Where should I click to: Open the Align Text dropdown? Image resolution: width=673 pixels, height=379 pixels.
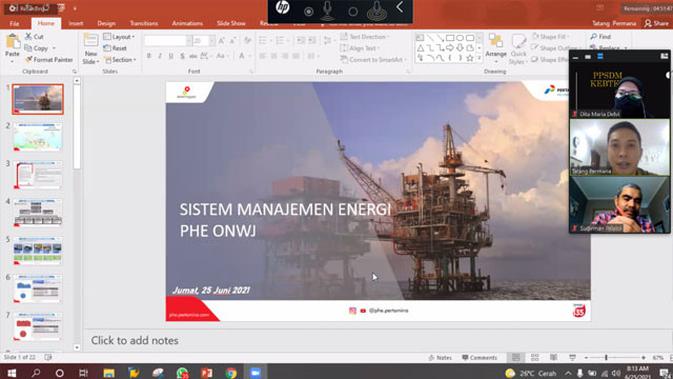[361, 49]
